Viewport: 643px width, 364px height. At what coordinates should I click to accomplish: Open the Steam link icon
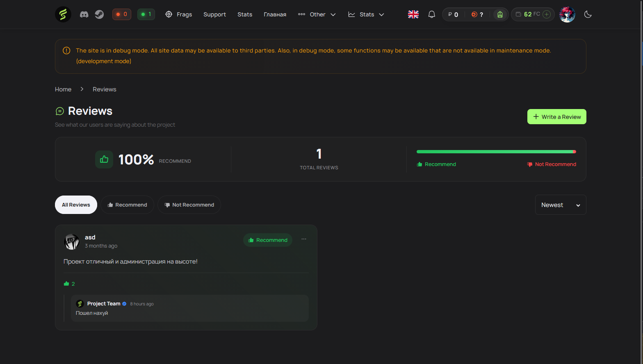tap(99, 14)
